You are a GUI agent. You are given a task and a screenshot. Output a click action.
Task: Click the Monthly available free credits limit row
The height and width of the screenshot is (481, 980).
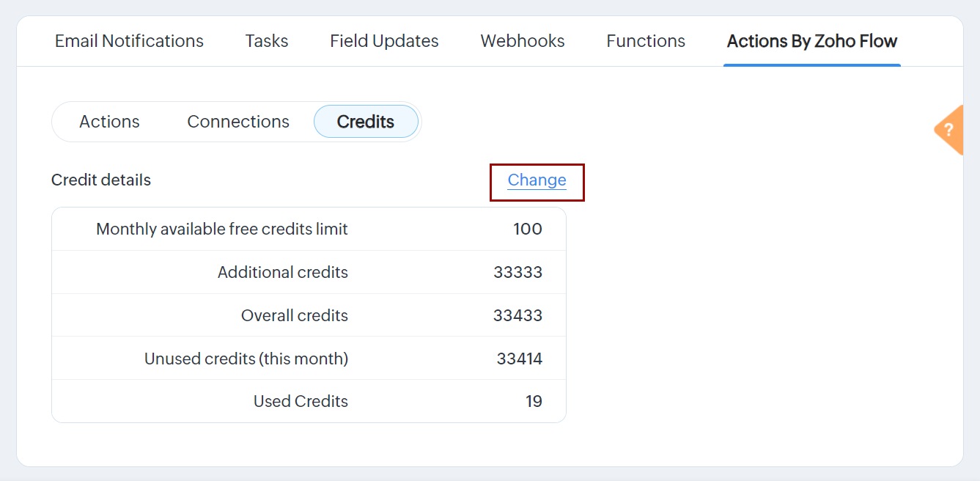tap(222, 230)
